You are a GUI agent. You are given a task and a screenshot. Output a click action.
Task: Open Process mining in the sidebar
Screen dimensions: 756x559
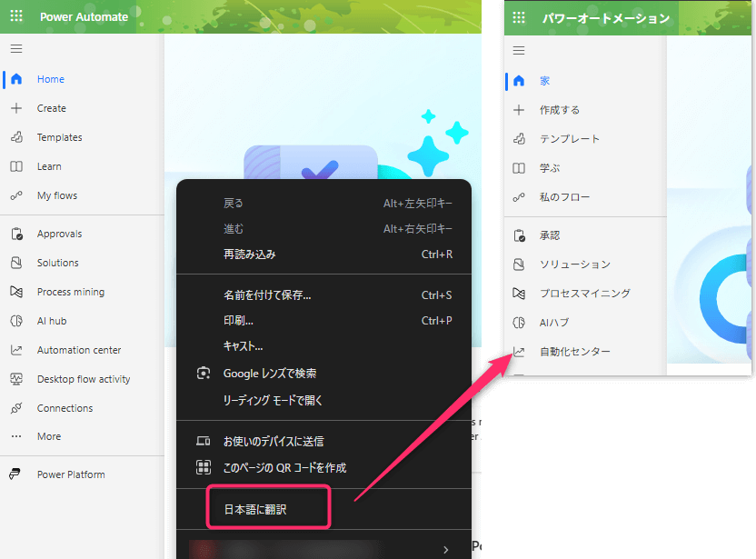71,292
